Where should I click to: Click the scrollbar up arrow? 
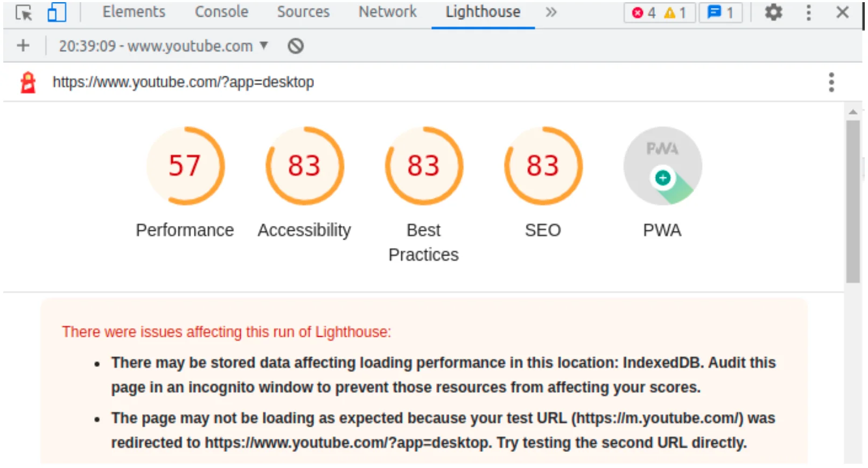[x=852, y=112]
